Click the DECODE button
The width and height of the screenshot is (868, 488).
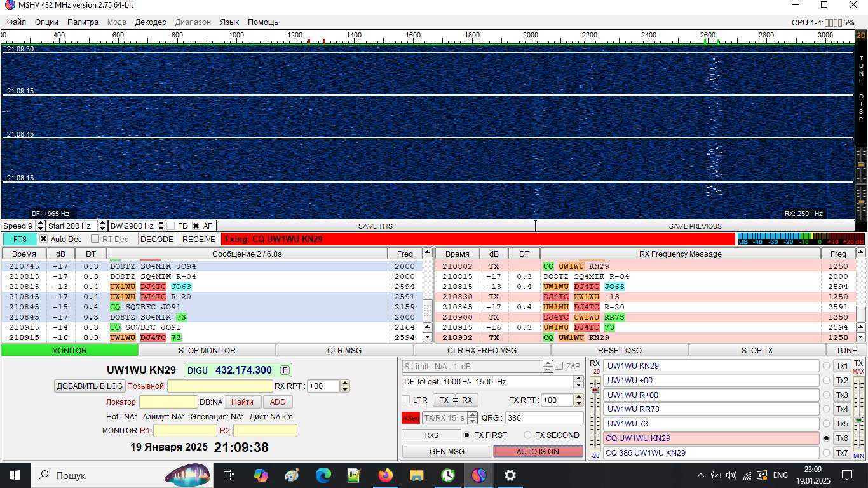click(157, 239)
